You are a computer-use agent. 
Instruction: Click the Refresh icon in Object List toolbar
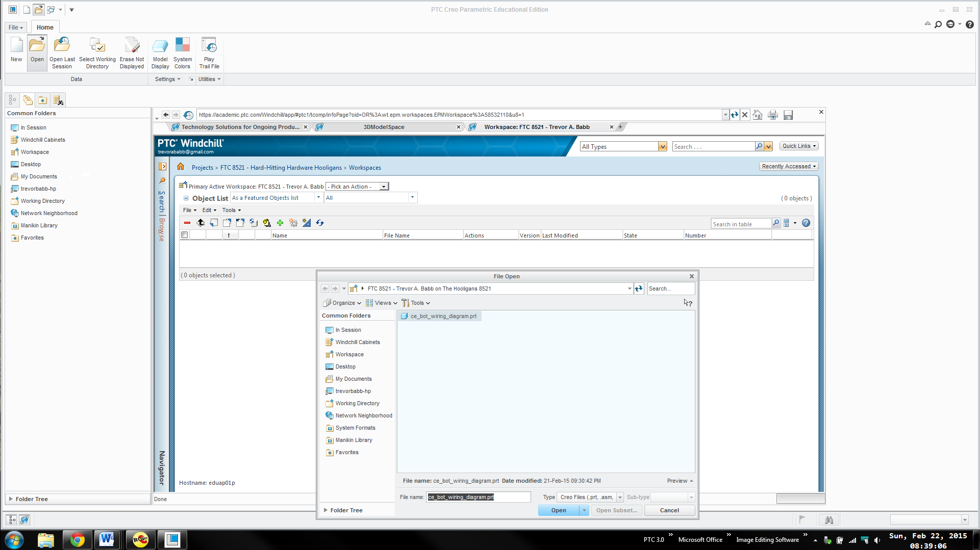click(x=320, y=223)
